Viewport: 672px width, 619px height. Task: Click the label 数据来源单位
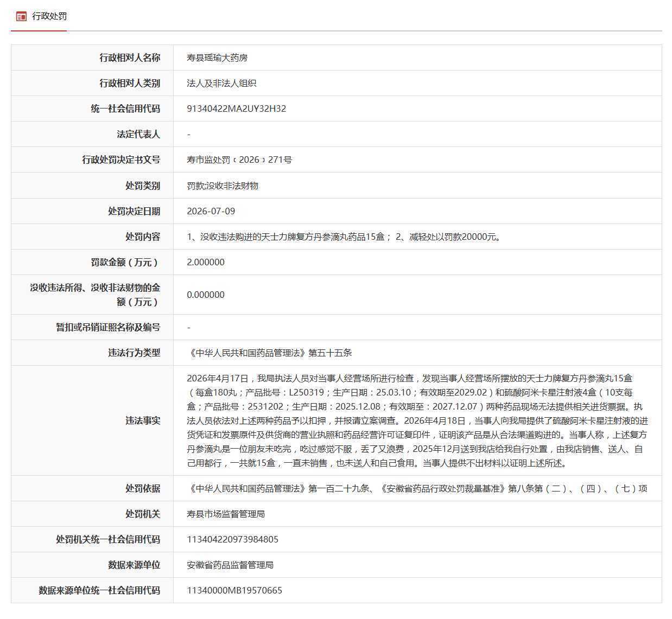pos(134,565)
